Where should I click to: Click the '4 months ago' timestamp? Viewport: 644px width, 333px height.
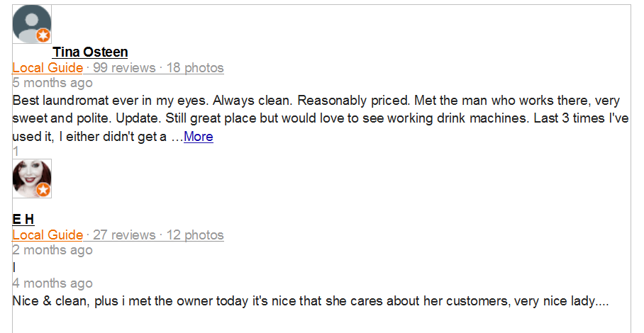pos(52,283)
